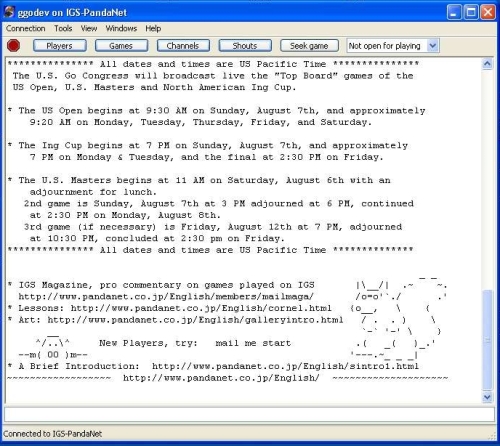Open the Shouts window
This screenshot has height=446, width=500.
(245, 46)
